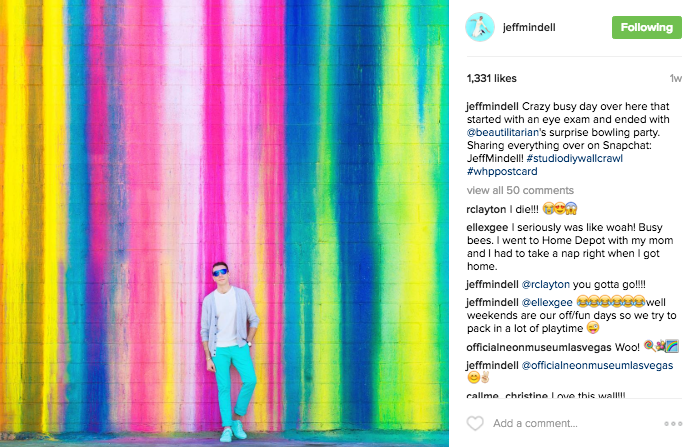Visit the @beautilitarian profile mention
Screen dimensions: 698x447
[x=503, y=132]
